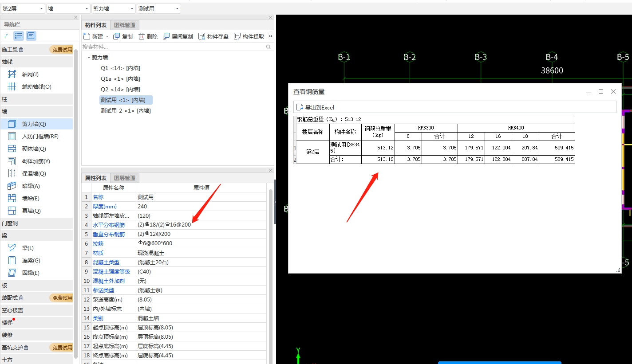
Task: Click the 水平分布钢筋 value field
Action: point(201,225)
